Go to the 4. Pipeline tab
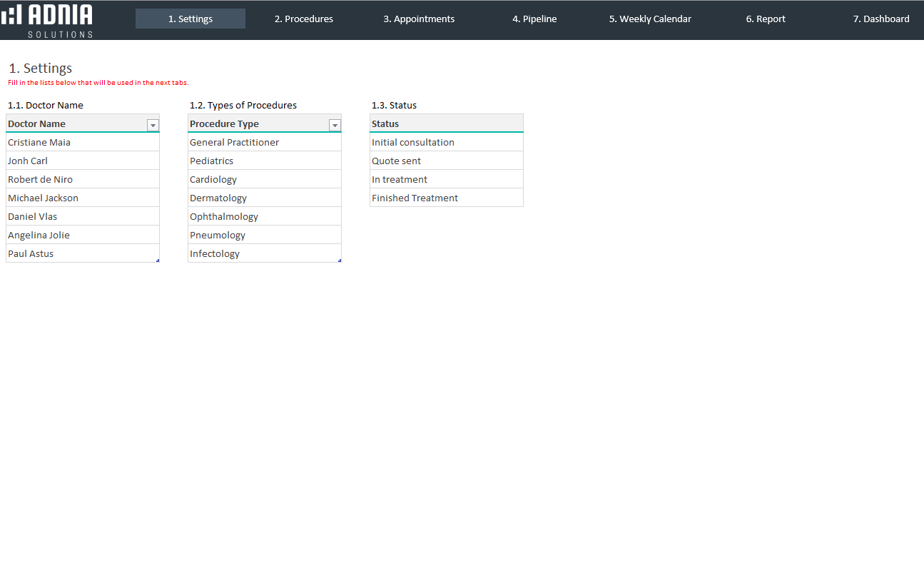The height and width of the screenshot is (561, 924). [x=534, y=19]
